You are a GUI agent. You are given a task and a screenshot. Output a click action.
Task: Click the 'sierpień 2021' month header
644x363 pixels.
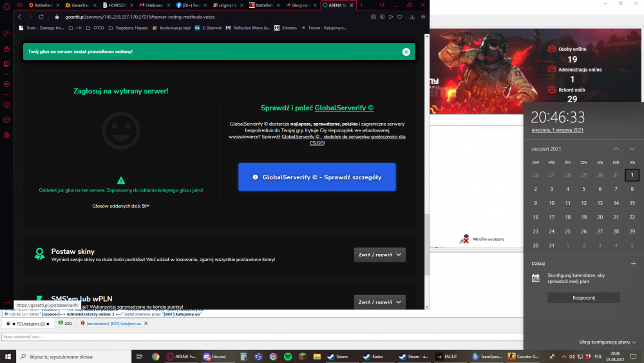coord(546,149)
